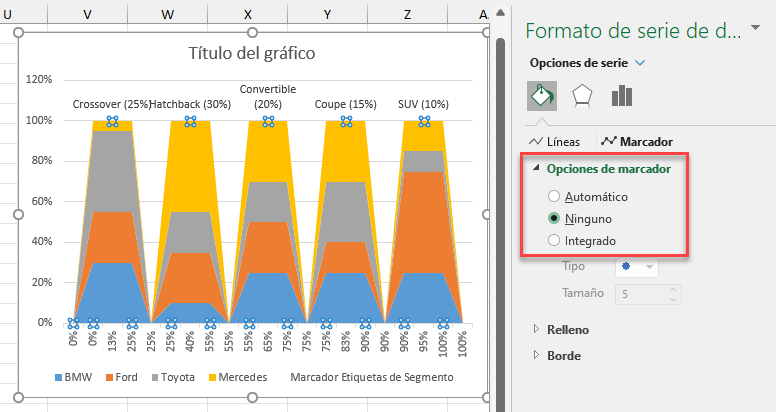
Task: Switch to the Líneas tab
Action: (x=554, y=142)
